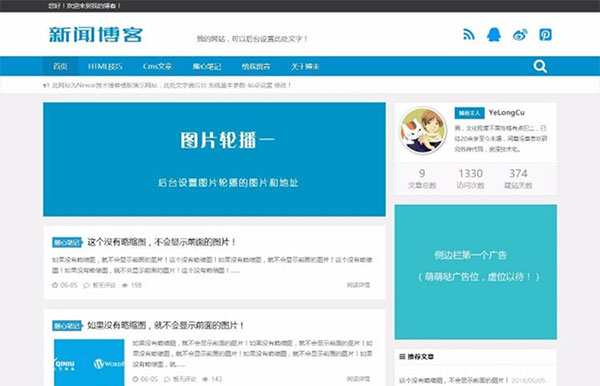Click the article count 9
Image resolution: width=600 pixels, height=386 pixels.
tap(422, 173)
